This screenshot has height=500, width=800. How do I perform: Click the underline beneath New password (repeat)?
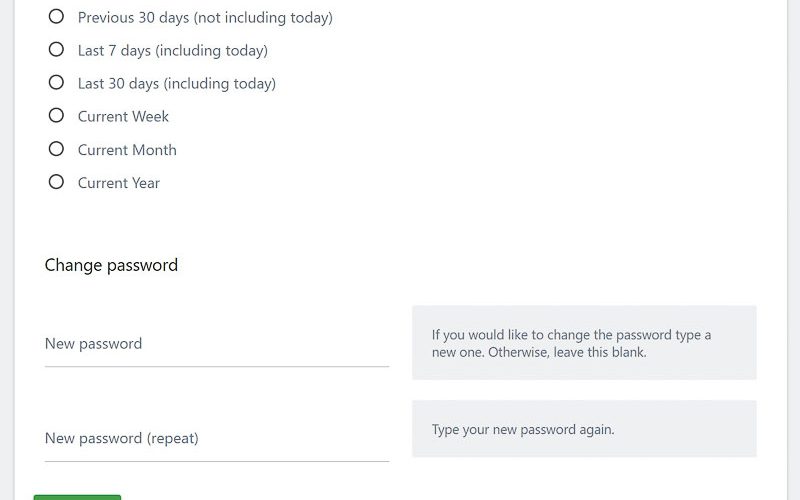click(x=216, y=461)
